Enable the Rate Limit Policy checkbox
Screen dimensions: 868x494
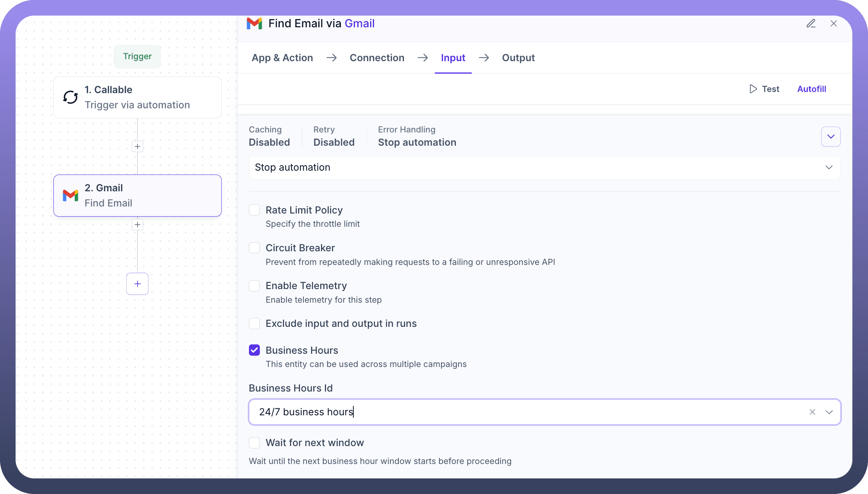coord(254,210)
